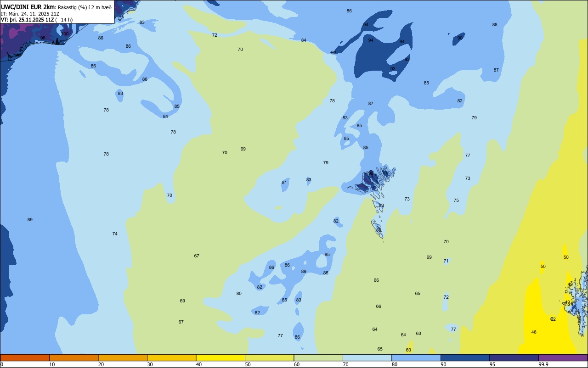This screenshot has width=588, height=368.
Task: Click the map value '63' near bottom
Action: (418, 334)
